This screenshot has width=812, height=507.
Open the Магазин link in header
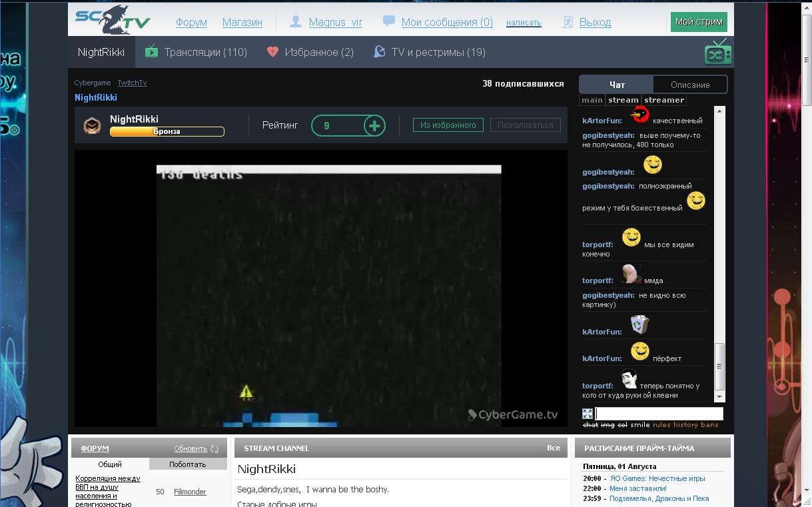[242, 22]
